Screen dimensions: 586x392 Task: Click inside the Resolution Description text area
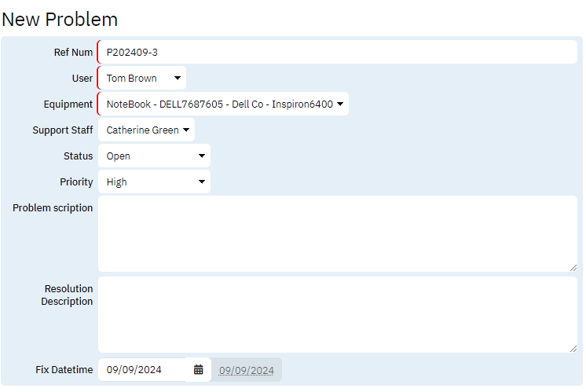tap(337, 314)
